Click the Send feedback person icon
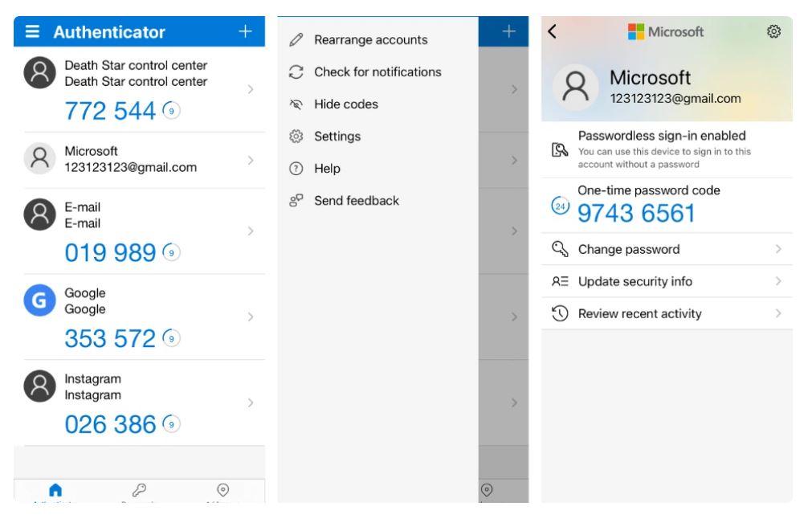 (296, 201)
